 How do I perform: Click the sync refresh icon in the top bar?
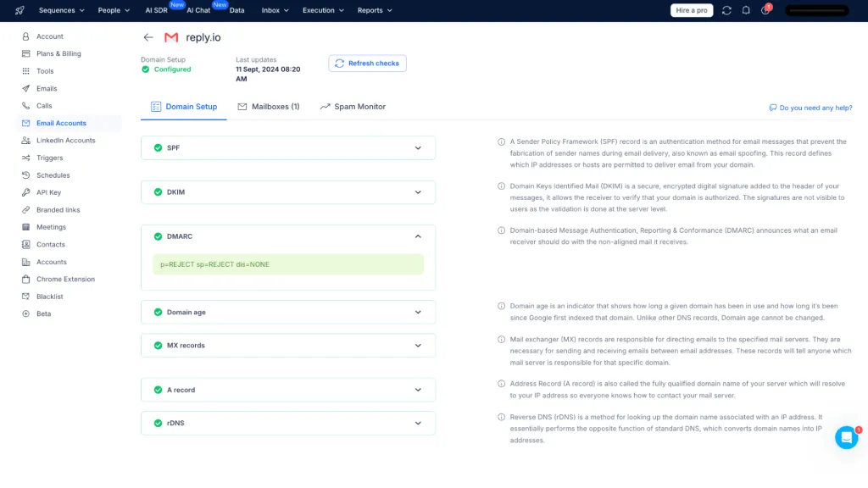726,10
